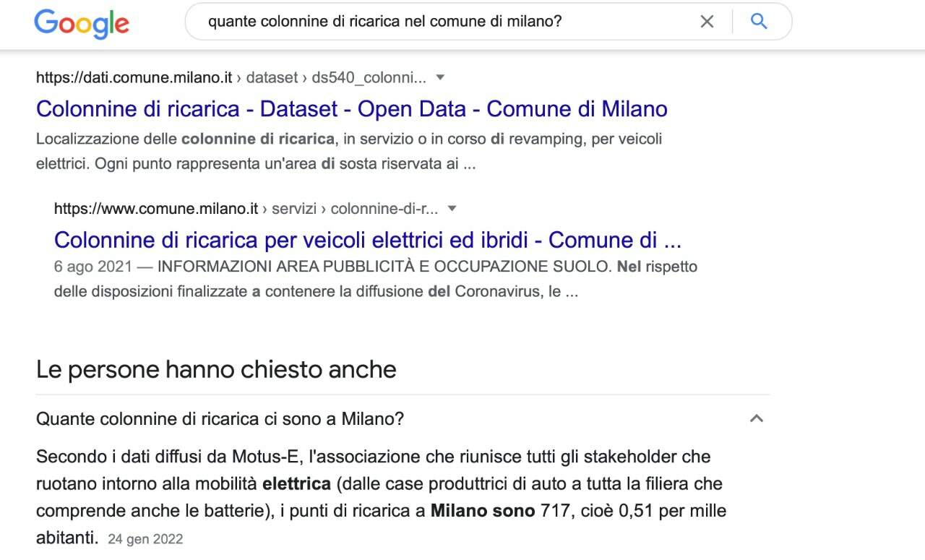This screenshot has width=925, height=560.
Task: Click the Motus-E answer paragraph
Action: [381, 497]
